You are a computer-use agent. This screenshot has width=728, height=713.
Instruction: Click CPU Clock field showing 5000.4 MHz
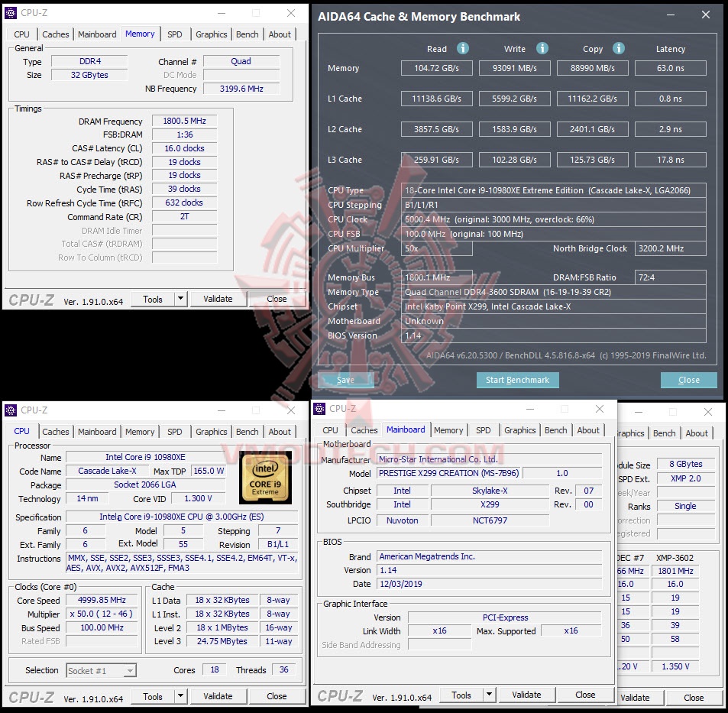553,219
